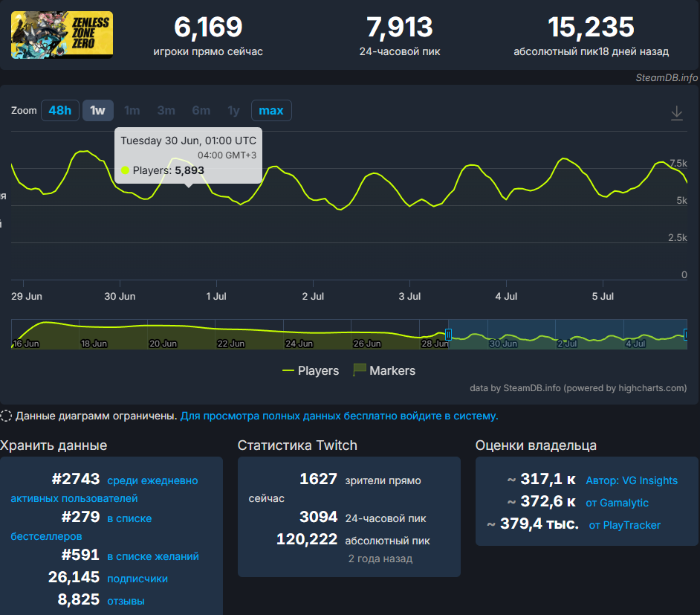Click the ~317,1 к owner estimate
This screenshot has width=700, height=615.
(542, 479)
